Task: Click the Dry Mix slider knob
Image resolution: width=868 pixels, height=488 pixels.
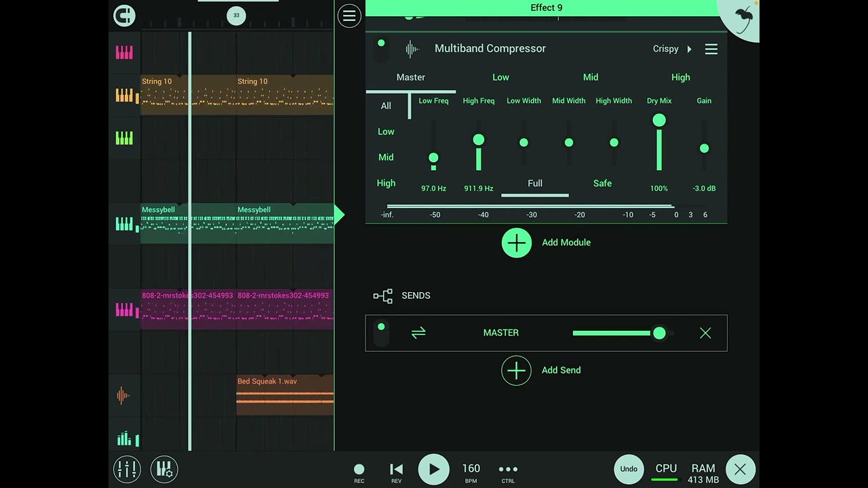Action: (x=659, y=121)
